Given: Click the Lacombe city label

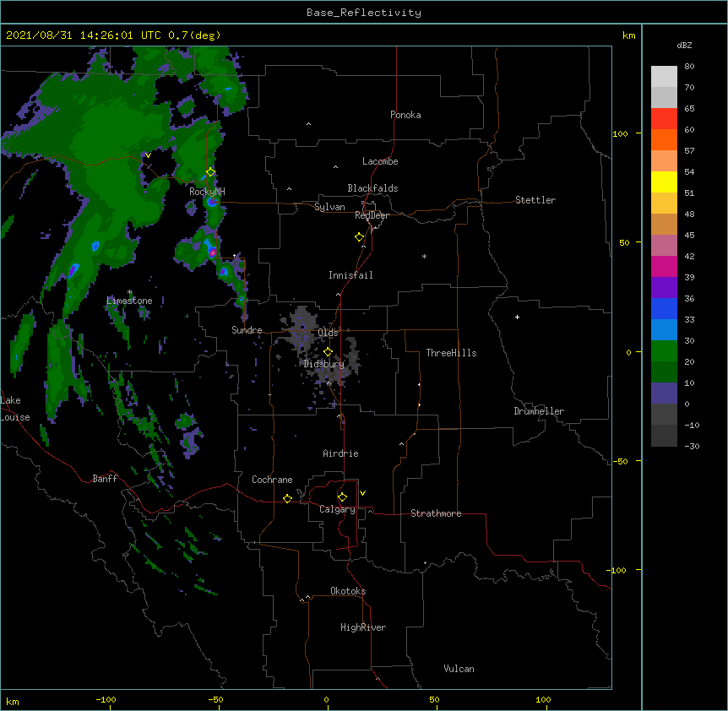Looking at the screenshot, I should pos(380,161).
